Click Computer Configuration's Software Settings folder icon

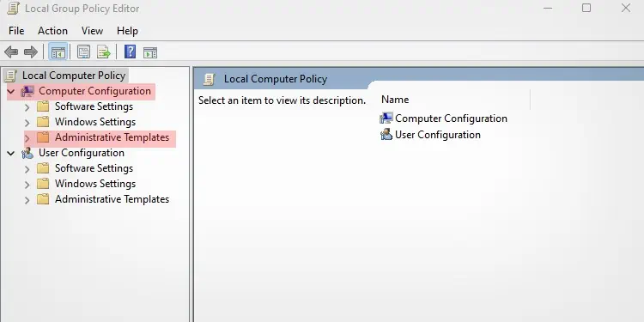tap(43, 106)
